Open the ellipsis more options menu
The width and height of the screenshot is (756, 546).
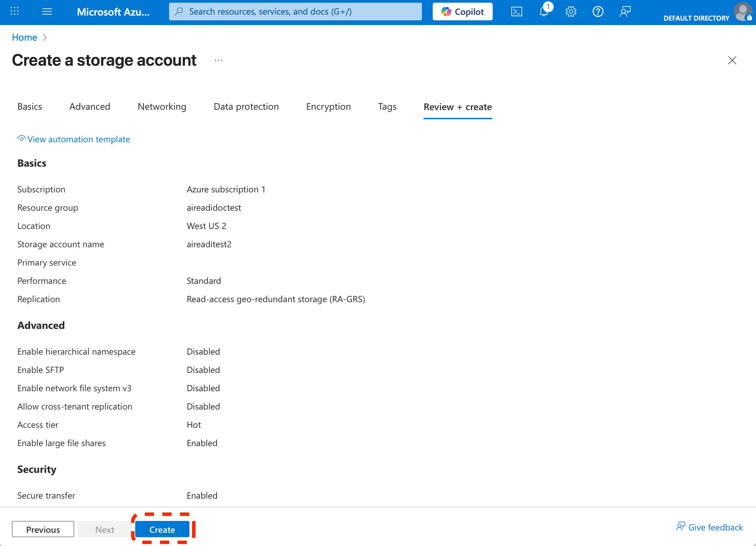(x=219, y=60)
